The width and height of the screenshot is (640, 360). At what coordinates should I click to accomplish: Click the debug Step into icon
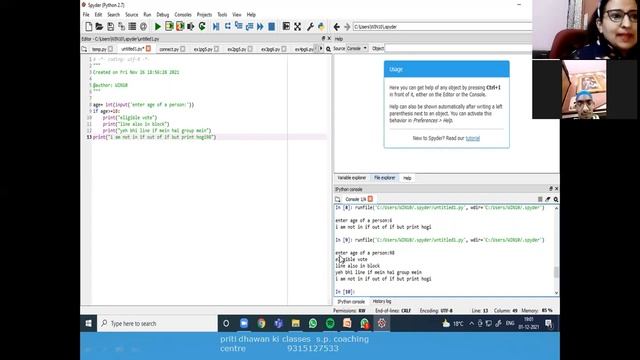[238, 27]
